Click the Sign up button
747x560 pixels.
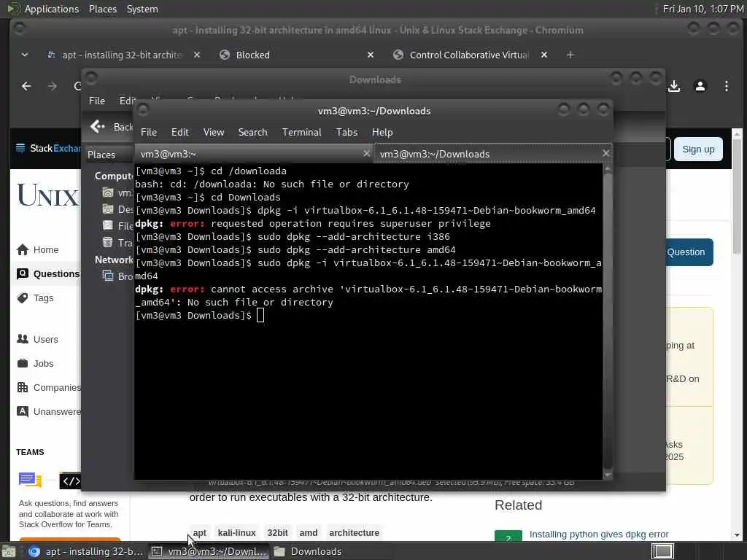(698, 149)
